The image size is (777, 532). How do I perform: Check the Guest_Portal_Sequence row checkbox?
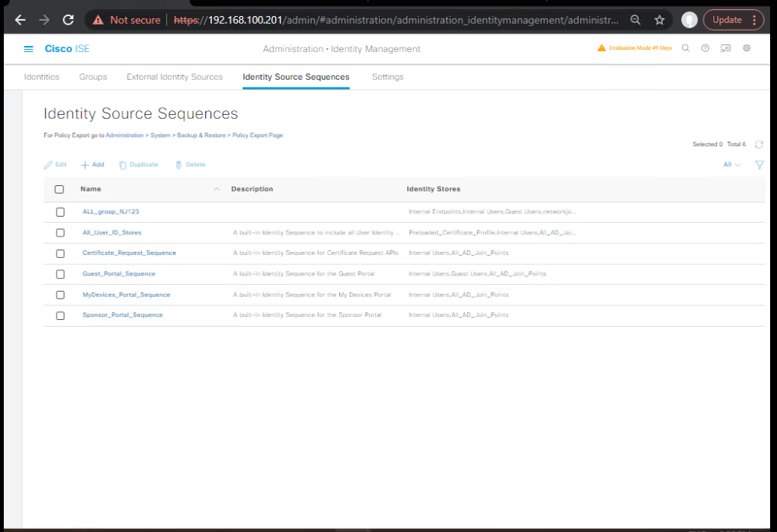point(60,275)
